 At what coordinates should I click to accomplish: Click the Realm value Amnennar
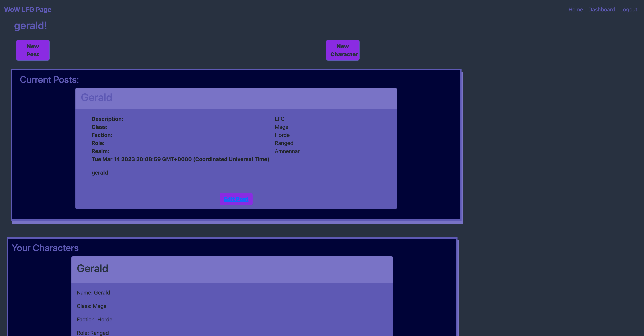[287, 151]
